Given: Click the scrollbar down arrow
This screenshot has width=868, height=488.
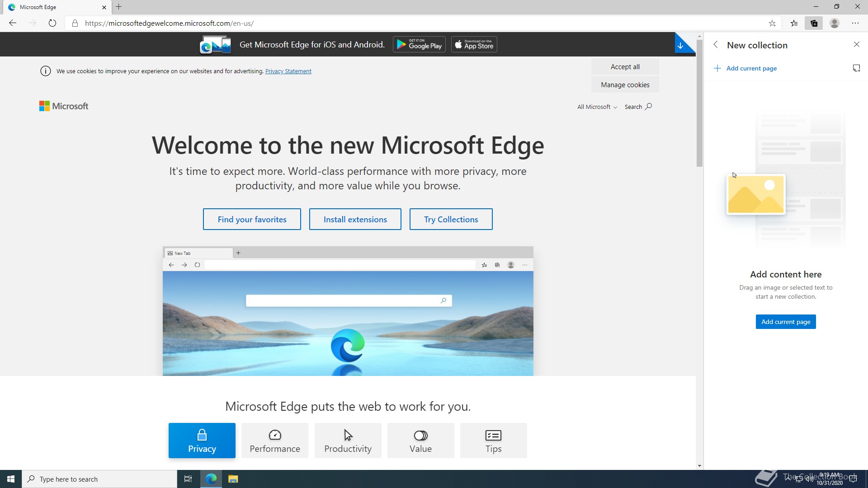Looking at the screenshot, I should click(699, 466).
